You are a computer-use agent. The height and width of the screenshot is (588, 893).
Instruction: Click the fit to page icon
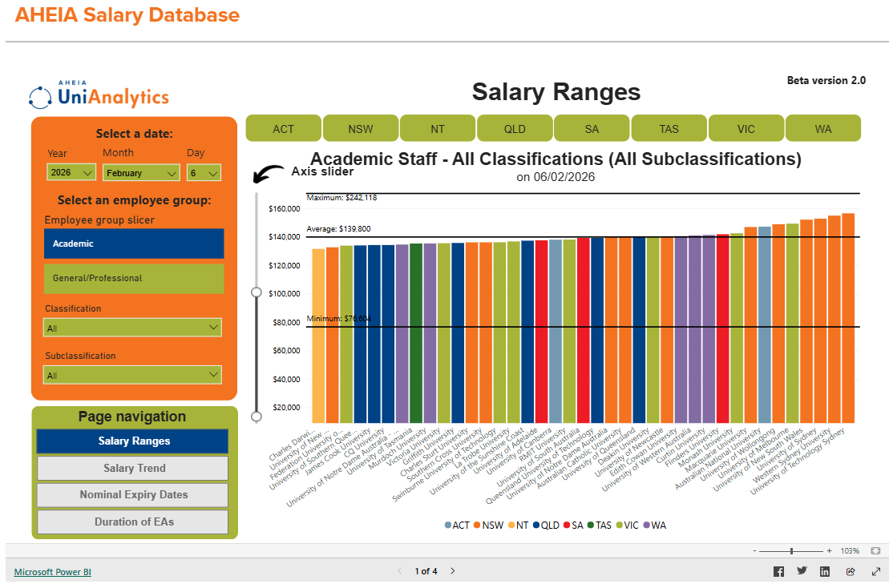(875, 551)
